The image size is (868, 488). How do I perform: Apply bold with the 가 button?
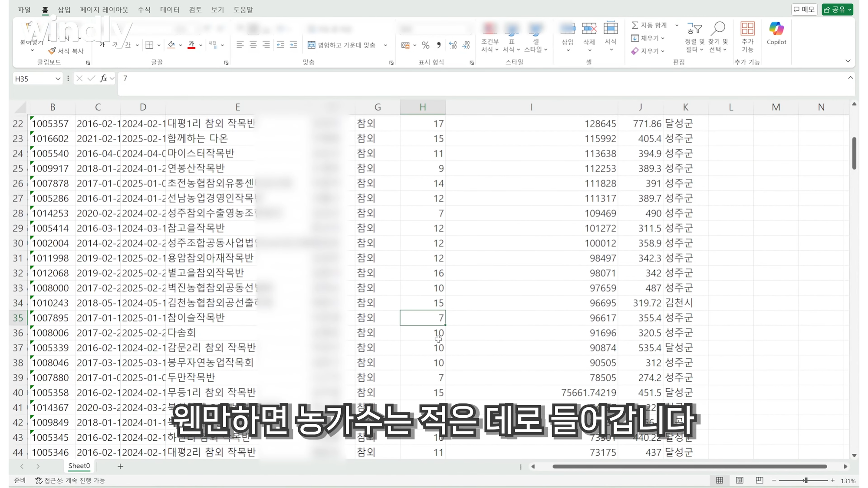[102, 45]
